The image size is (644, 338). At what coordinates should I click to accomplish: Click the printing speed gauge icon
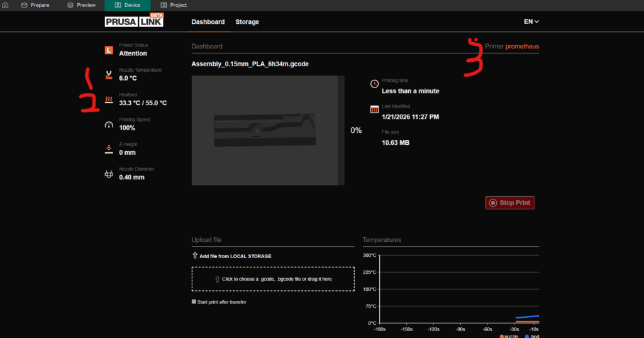pyautogui.click(x=109, y=125)
